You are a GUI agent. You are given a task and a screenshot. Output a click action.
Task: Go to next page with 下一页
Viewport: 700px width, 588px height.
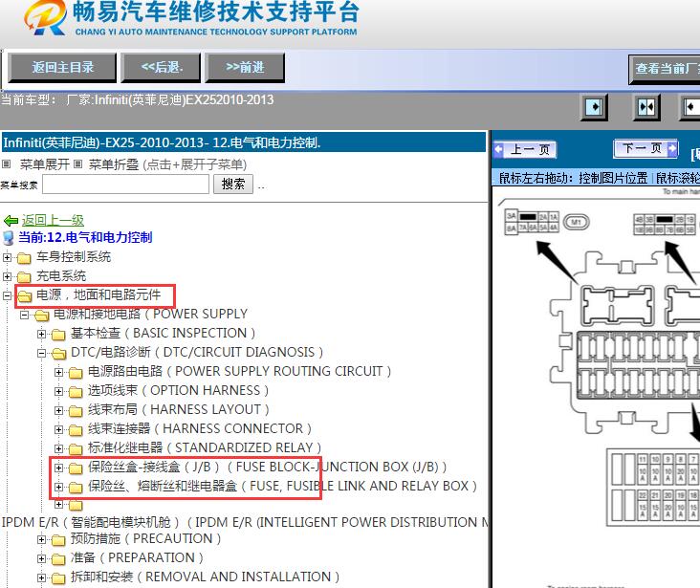coord(645,148)
